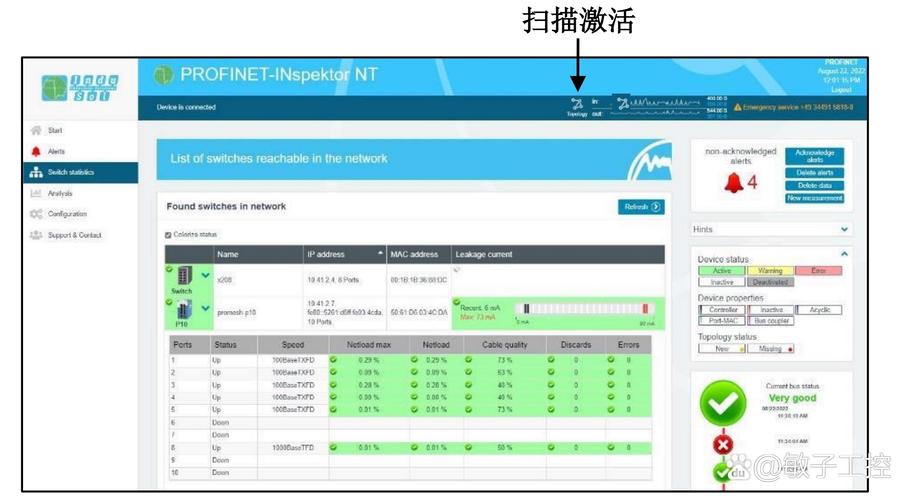Viewport: 909px width, 500px height.
Task: Click the red non-acknowledged alerts bell
Action: tap(733, 183)
